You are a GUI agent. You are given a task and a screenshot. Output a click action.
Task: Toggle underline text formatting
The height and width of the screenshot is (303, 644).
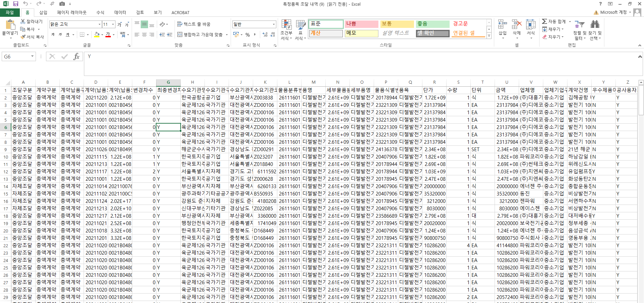(x=68, y=35)
